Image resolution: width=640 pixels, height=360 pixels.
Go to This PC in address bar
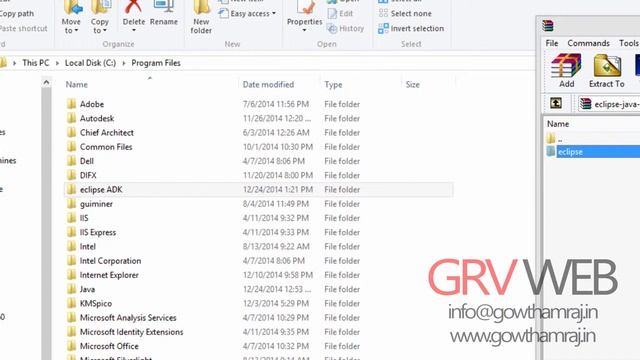(36, 63)
